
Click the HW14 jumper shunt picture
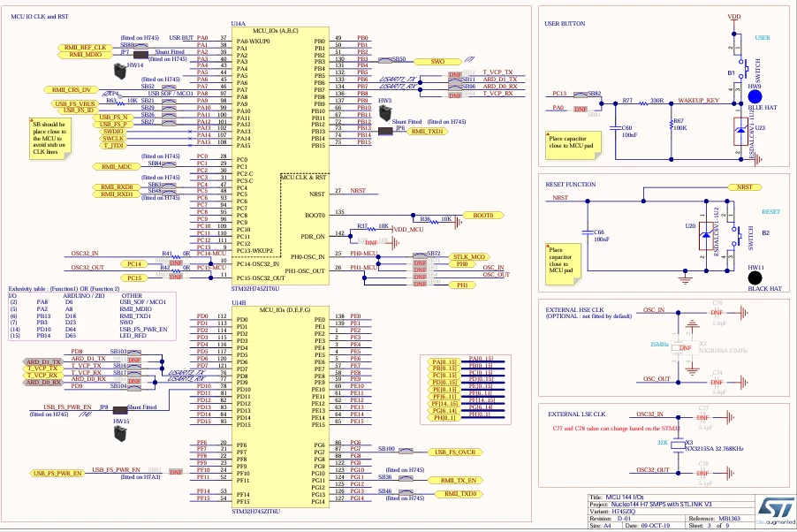pos(120,72)
